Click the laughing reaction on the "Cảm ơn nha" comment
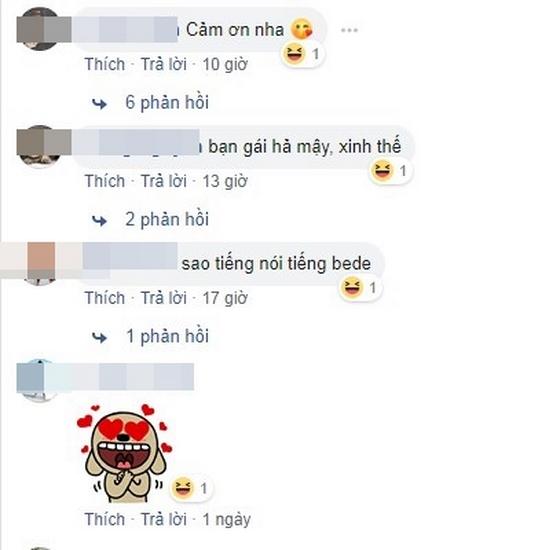This screenshot has width=560, height=550. pos(294,54)
